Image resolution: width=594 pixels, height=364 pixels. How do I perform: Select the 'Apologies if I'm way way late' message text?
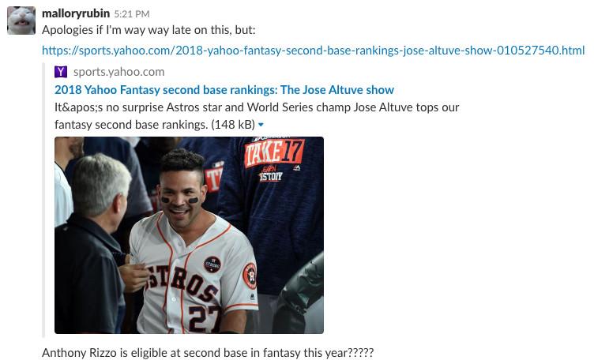(148, 30)
